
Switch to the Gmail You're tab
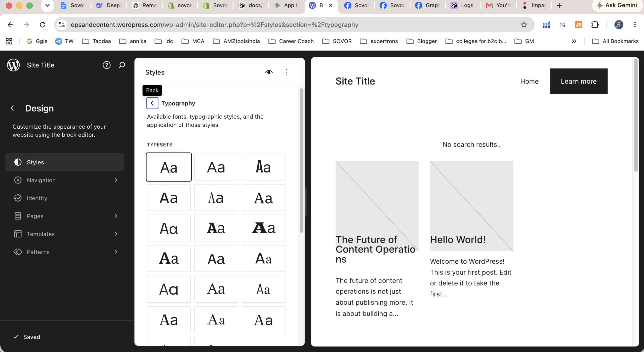click(498, 5)
